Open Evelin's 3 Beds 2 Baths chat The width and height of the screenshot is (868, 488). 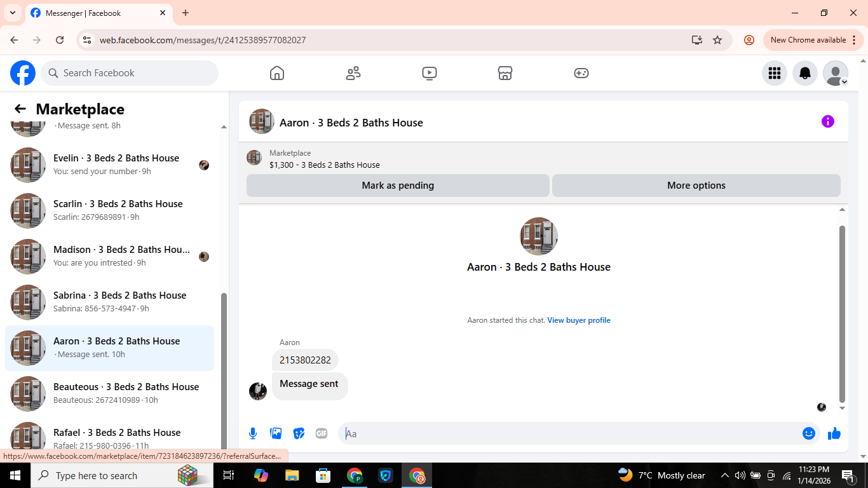(x=109, y=165)
